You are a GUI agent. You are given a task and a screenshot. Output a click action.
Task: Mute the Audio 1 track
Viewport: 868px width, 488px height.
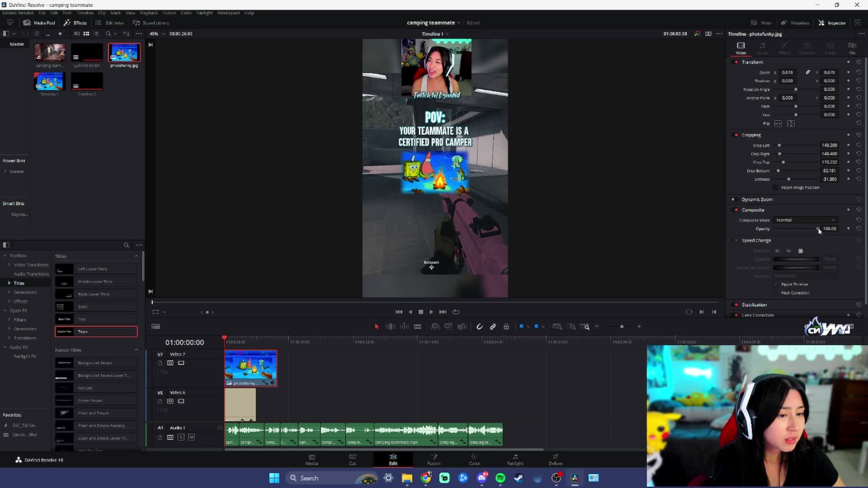pyautogui.click(x=191, y=437)
